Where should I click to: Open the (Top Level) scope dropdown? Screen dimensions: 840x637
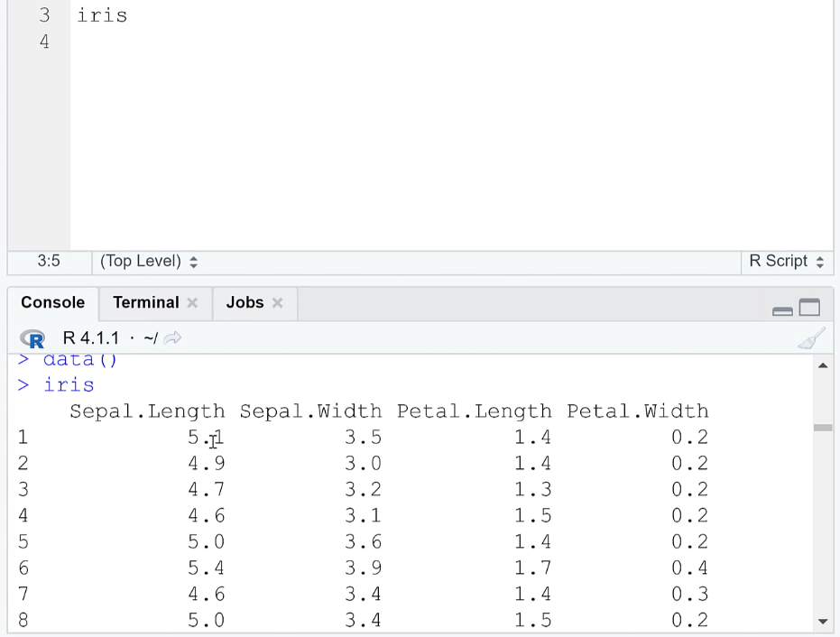[x=149, y=262]
